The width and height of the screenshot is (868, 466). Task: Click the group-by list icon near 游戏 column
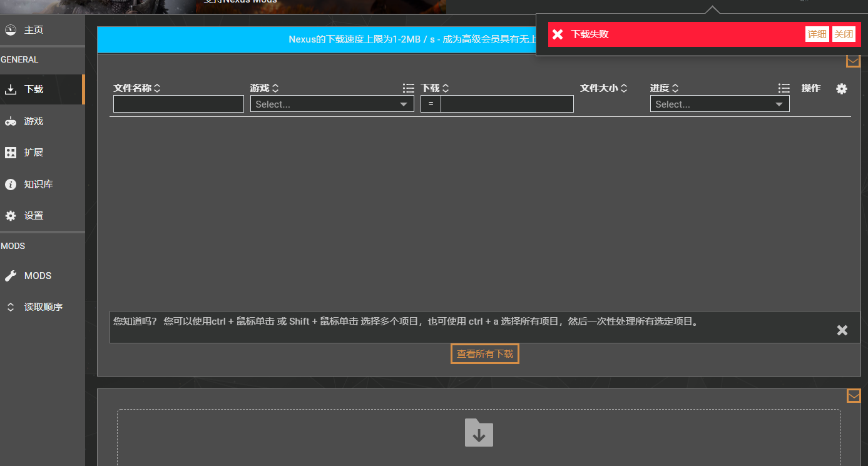pyautogui.click(x=409, y=88)
